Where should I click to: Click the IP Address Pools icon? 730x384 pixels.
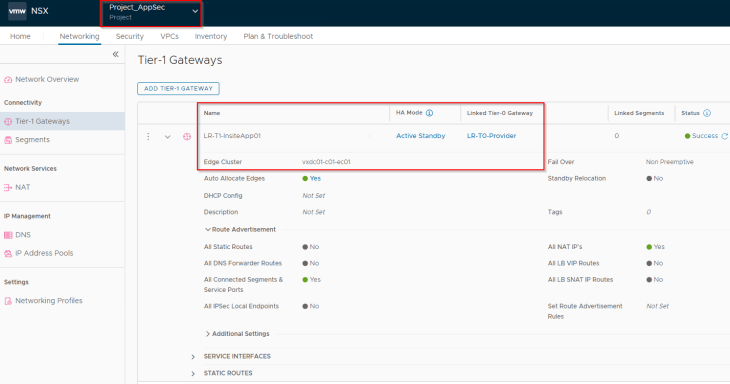tap(8, 253)
